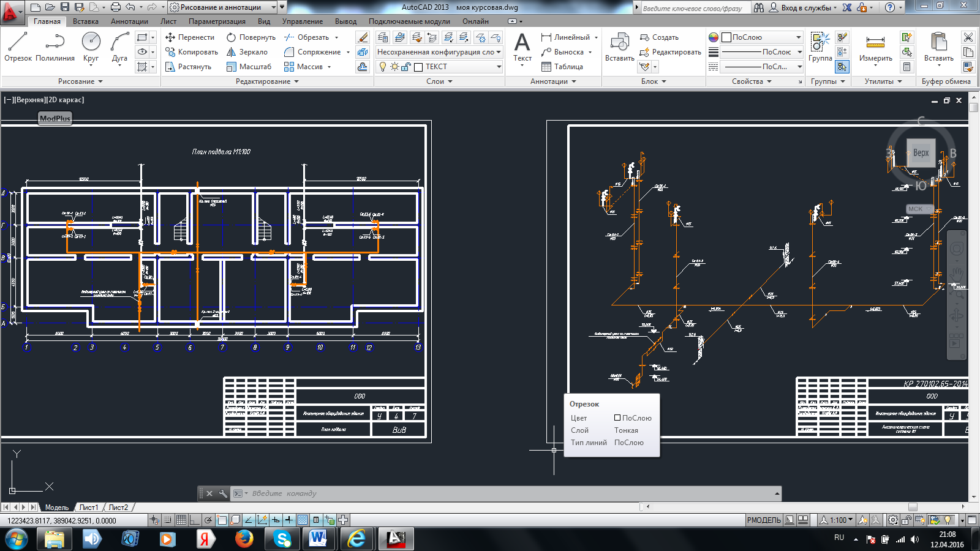This screenshot has width=980, height=551.
Task: Click Обрезать (Trim) command
Action: pos(307,37)
